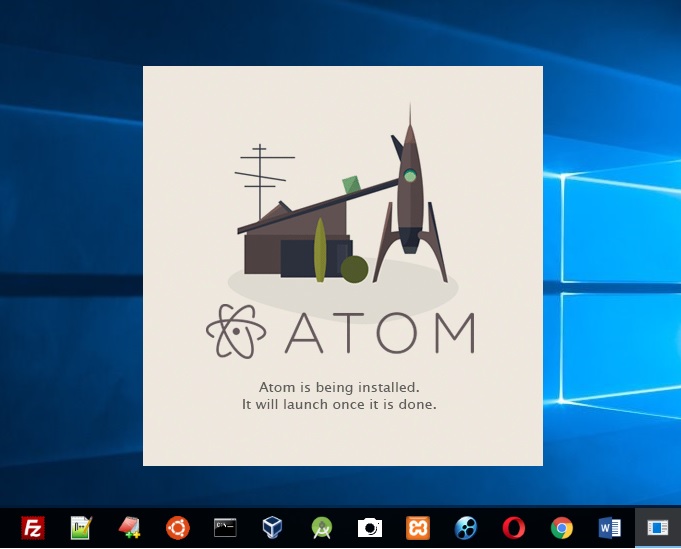Click "It will launch once it is done." text
The height and width of the screenshot is (549, 681).
tap(339, 405)
